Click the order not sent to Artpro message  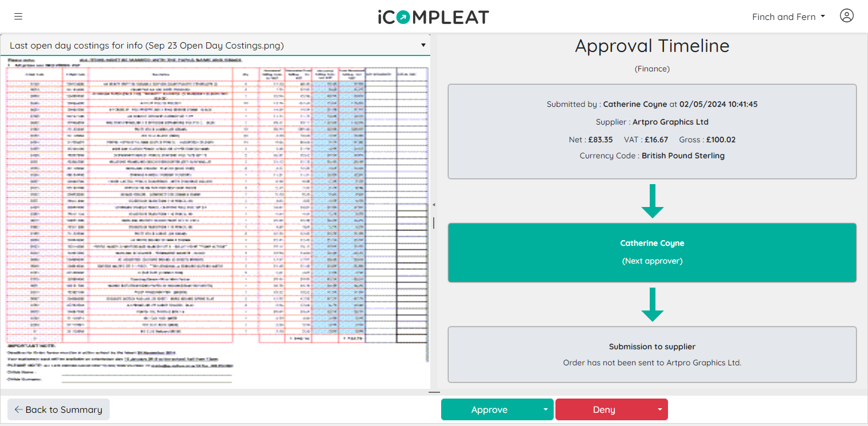click(652, 363)
